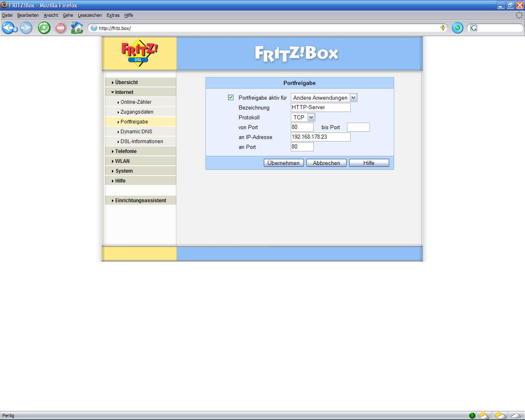Click the sunny weather icon in the status bar
This screenshot has height=420, width=525.
484,415
